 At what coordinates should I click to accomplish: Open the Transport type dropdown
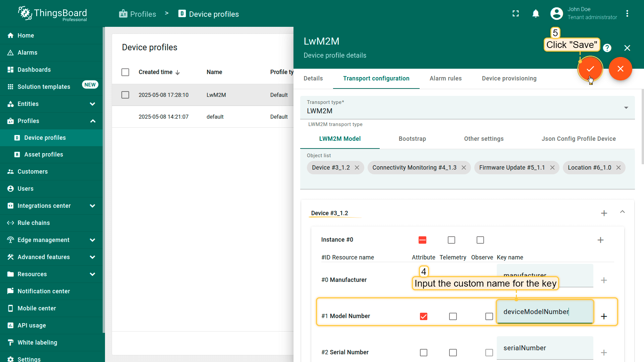(x=467, y=108)
